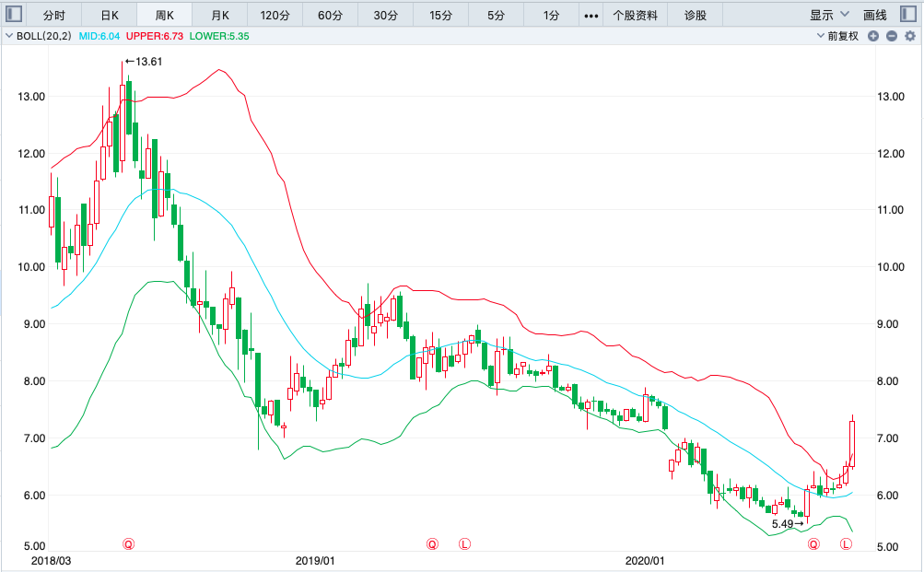Open the 显示 display dropdown

(x=829, y=15)
